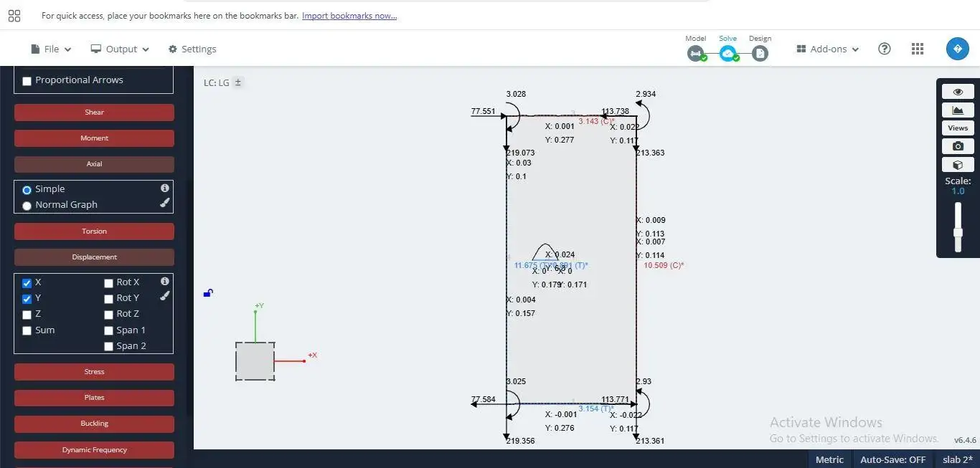Click the axis orientation cube widget
This screenshot has height=468, width=980.
point(255,360)
